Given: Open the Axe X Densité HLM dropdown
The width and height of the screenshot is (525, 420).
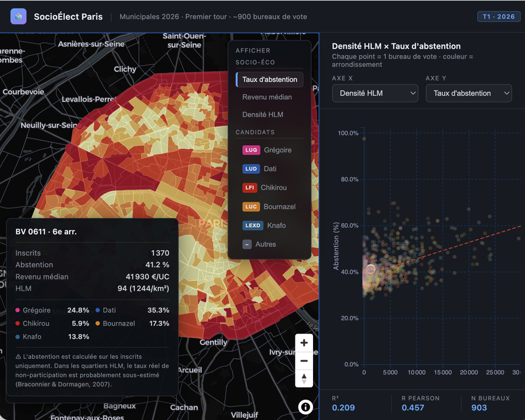Looking at the screenshot, I should pyautogui.click(x=375, y=93).
